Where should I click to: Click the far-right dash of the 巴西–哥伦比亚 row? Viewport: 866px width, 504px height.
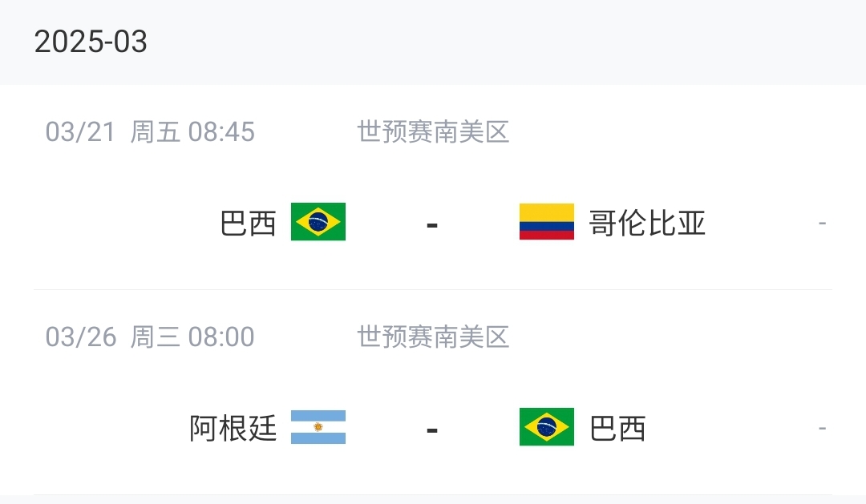coord(822,223)
